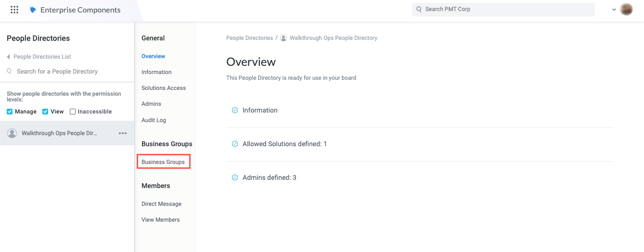Image resolution: width=644 pixels, height=252 pixels.
Task: Open the three-dot menu for Walkthrough Ops
Action: [123, 133]
